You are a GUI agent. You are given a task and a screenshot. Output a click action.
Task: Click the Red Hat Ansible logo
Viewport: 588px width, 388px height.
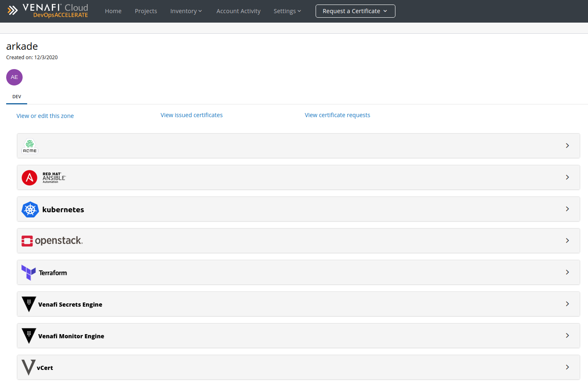click(x=44, y=178)
